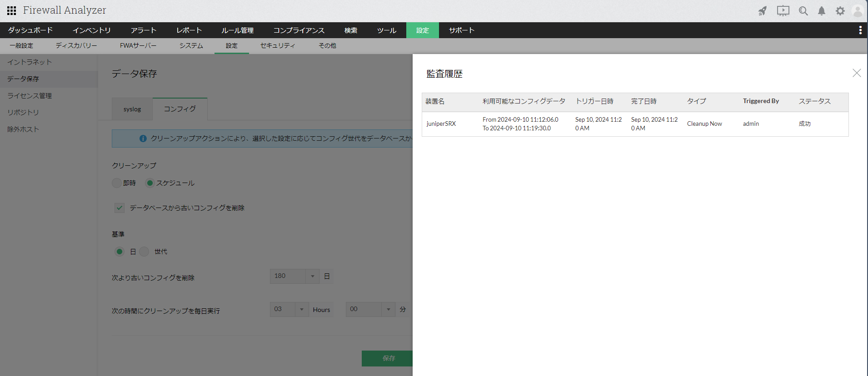Click the ステータス column header
The image size is (868, 376).
click(x=815, y=101)
